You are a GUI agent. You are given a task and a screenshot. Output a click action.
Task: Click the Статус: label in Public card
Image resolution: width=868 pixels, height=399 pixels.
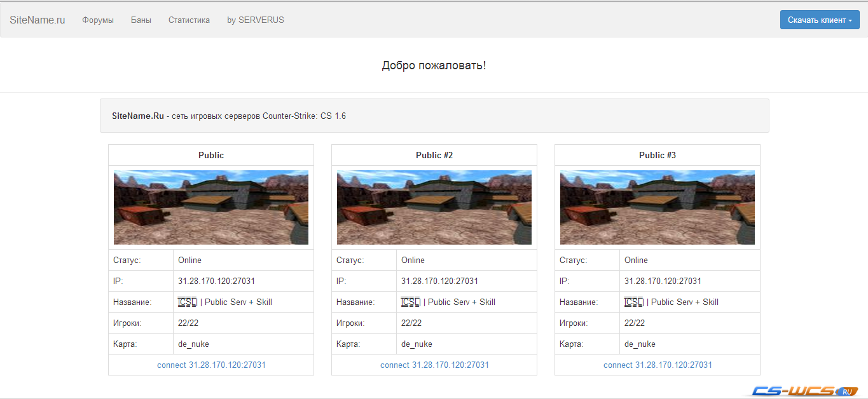pyautogui.click(x=127, y=260)
